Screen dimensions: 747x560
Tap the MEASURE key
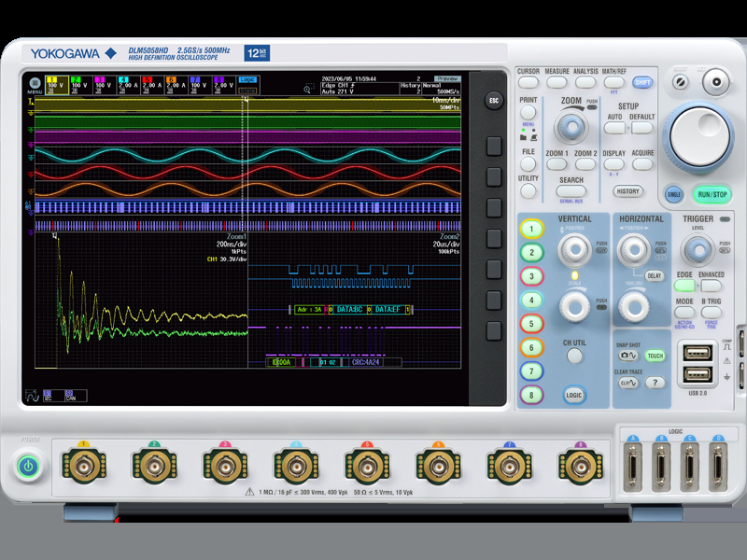click(557, 82)
